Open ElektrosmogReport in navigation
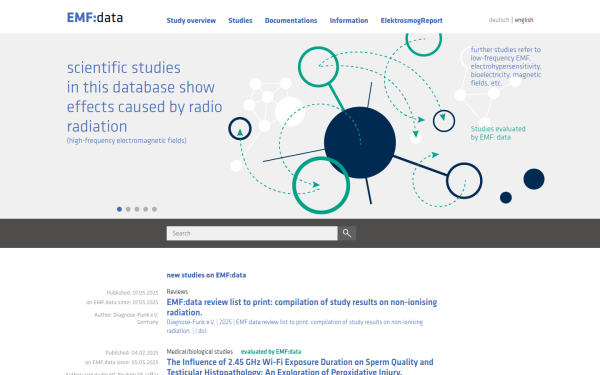This screenshot has height=375, width=600. coord(411,21)
